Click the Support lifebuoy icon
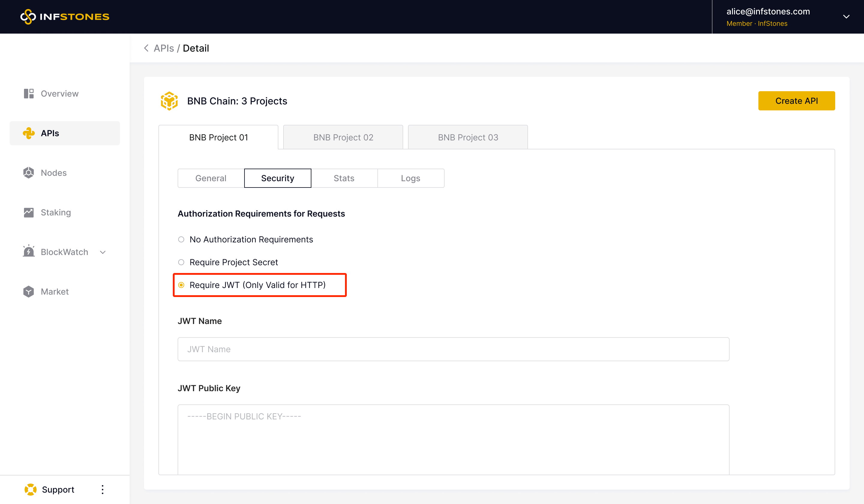Screen dimensions: 864x504 click(x=31, y=489)
